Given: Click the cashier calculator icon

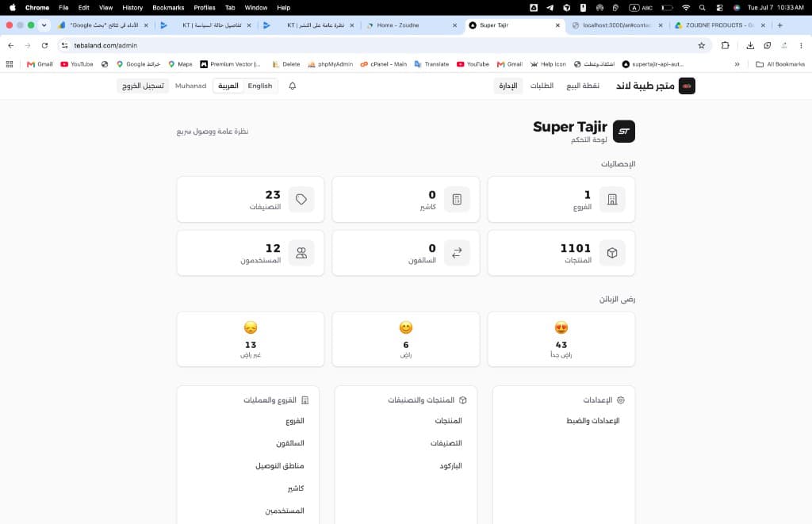Looking at the screenshot, I should pyautogui.click(x=457, y=199).
